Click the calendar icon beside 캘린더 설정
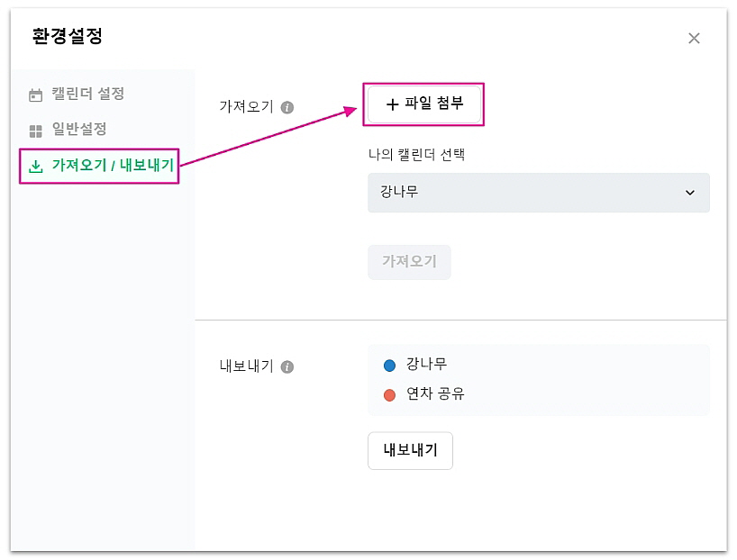 [36, 95]
